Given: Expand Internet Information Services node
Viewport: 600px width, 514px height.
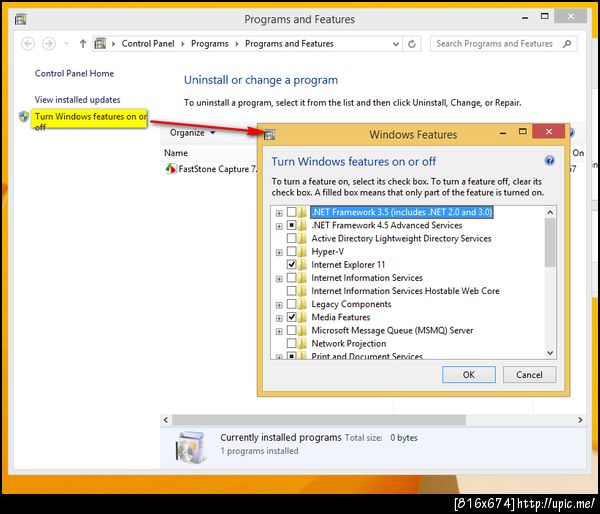Looking at the screenshot, I should (x=279, y=279).
